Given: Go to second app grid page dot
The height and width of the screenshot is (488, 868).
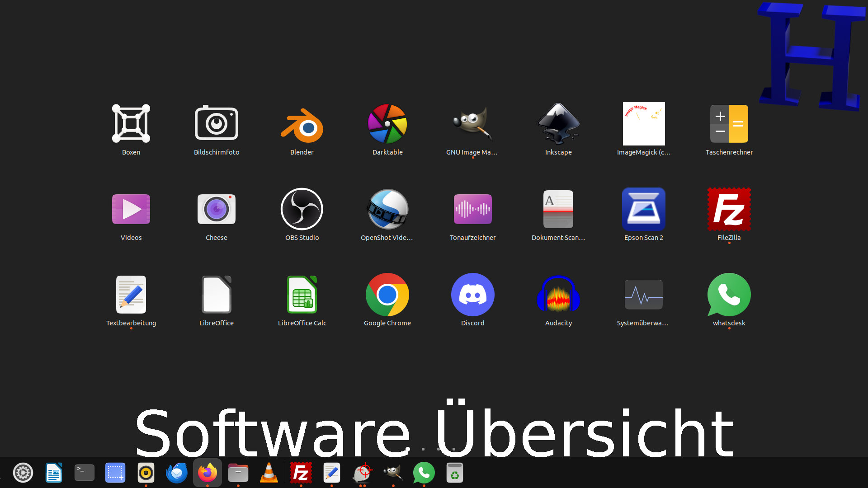Looking at the screenshot, I should (x=423, y=449).
